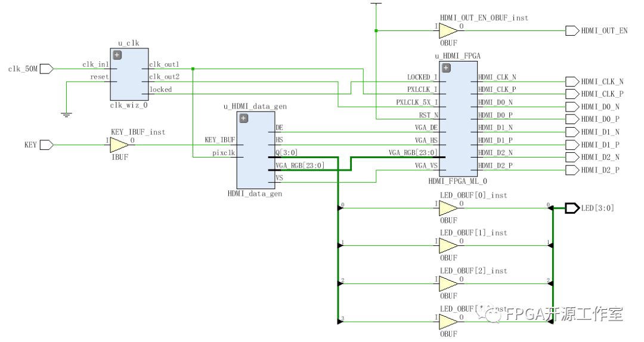644x342 pixels.
Task: Click the LED_OBUF[0]_inst buffer symbol
Action: click(448, 208)
